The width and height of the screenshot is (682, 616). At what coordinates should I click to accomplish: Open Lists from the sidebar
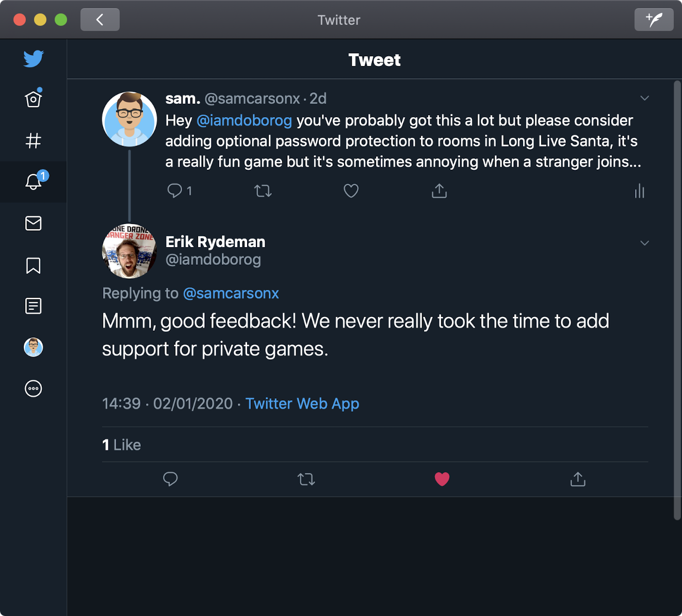tap(34, 306)
